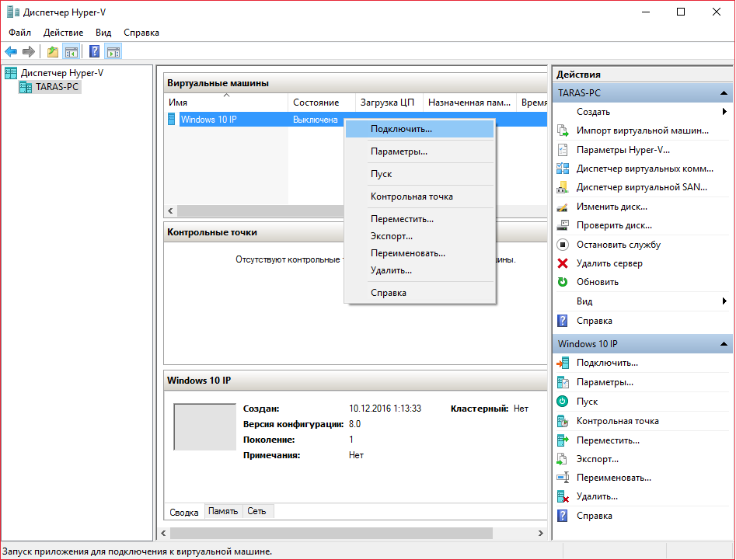Viewport: 736px width, 560px height.
Task: Sort by the Состояние column header
Action: 322,103
